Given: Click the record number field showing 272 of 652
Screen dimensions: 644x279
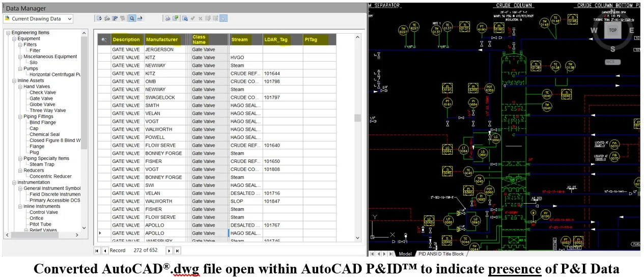Looking at the screenshot, I should pyautogui.click(x=146, y=250).
